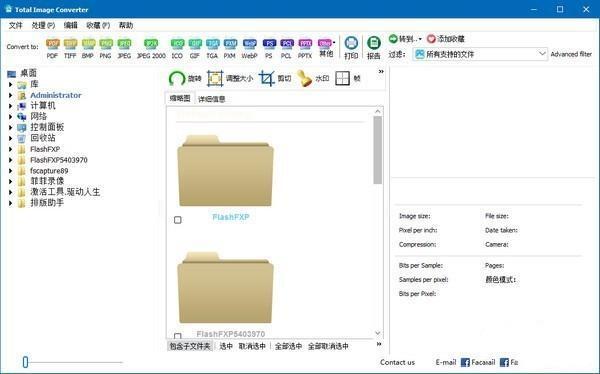600x374 pixels.
Task: Choose TIFF conversion icon
Action: tap(70, 48)
